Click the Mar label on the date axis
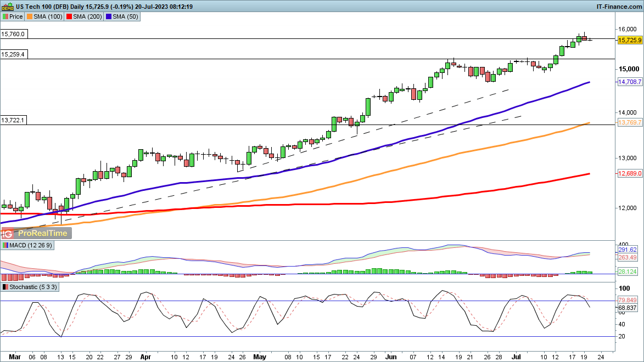 point(15,357)
